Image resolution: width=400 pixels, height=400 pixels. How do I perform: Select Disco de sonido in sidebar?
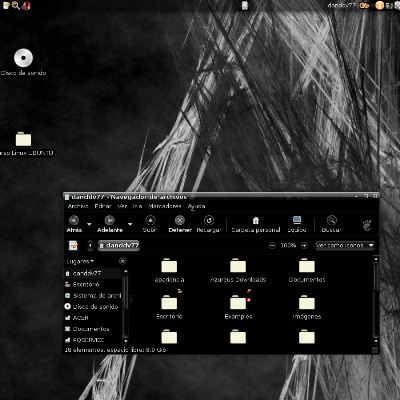(92, 307)
